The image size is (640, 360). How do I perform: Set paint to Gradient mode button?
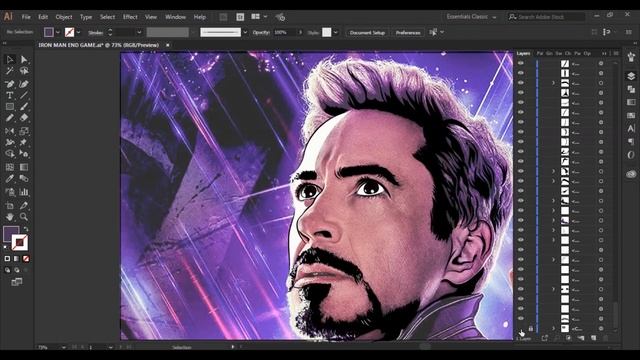coord(16,259)
